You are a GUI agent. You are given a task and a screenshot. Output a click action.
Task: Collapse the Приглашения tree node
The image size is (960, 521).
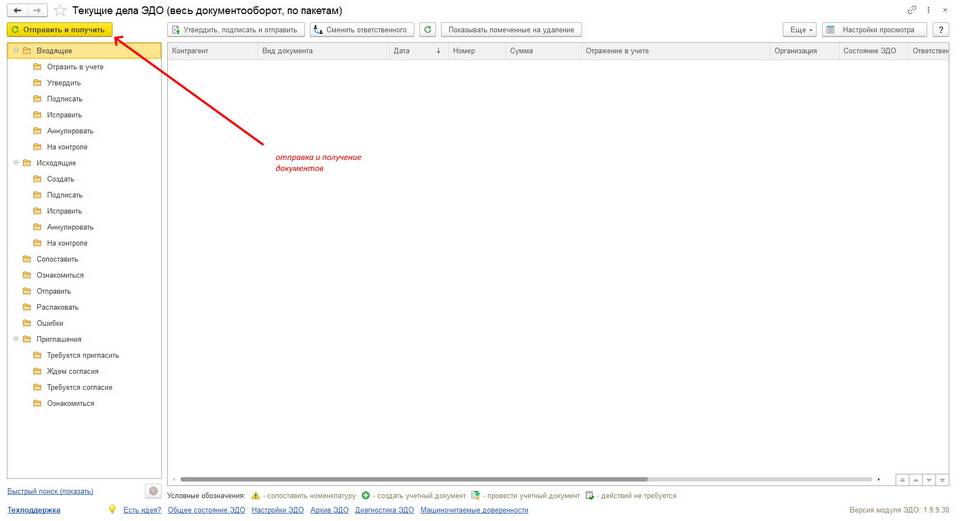(16, 339)
